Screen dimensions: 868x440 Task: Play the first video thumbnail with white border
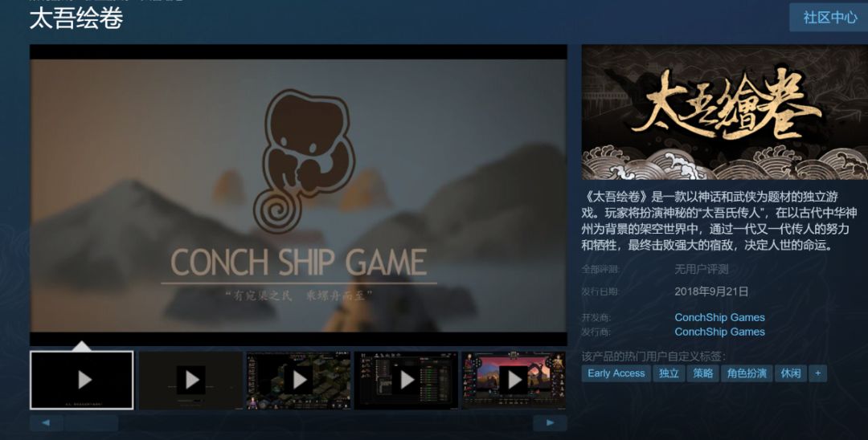click(82, 381)
